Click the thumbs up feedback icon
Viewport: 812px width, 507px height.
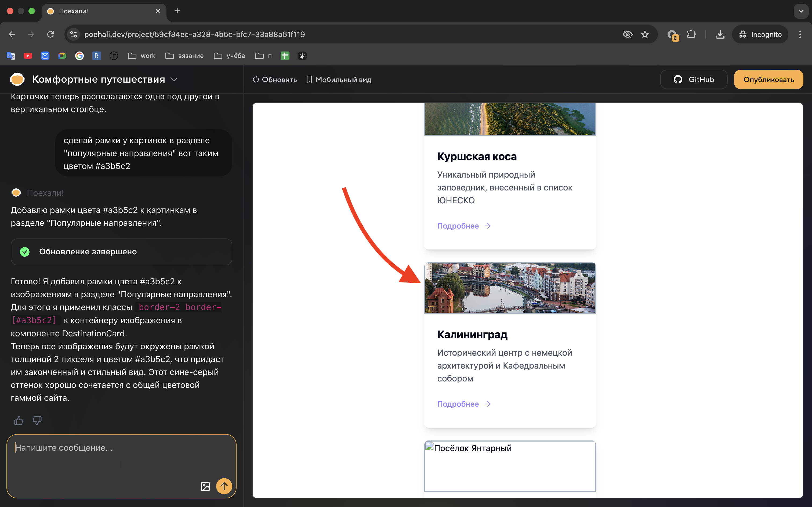coord(19,421)
